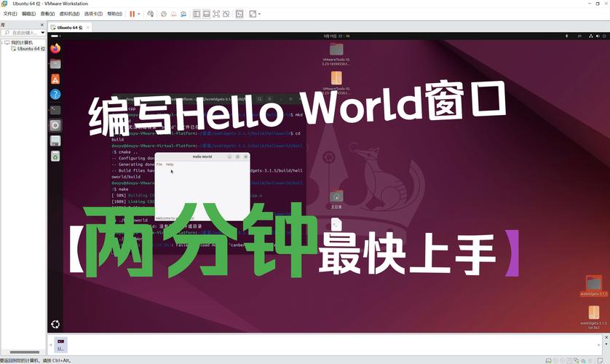Open Settings from the Ubuntu dock
Viewport: 610px width, 364px height.
(55, 125)
